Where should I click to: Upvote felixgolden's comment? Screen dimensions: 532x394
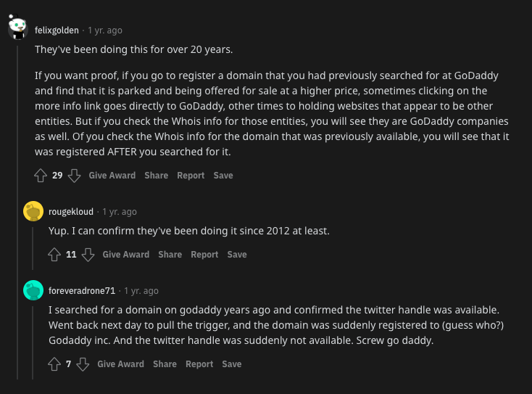coord(41,176)
